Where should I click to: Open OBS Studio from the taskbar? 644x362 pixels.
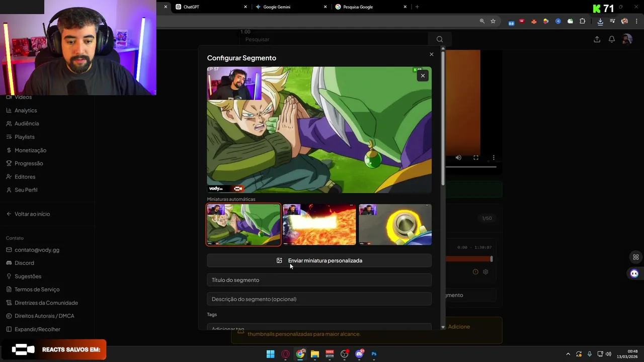tap(345, 354)
